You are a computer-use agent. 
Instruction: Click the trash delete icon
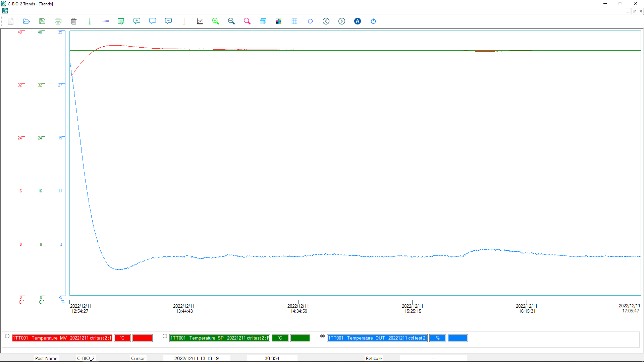coord(74,21)
